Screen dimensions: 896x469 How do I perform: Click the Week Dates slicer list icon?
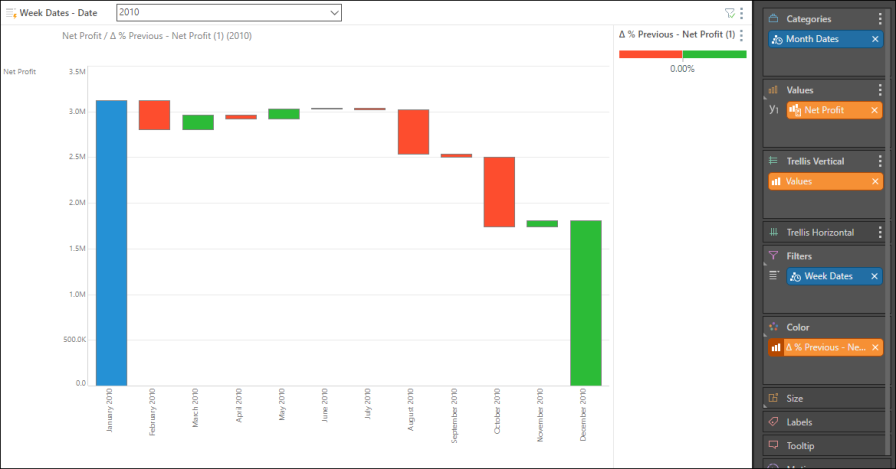[x=11, y=13]
